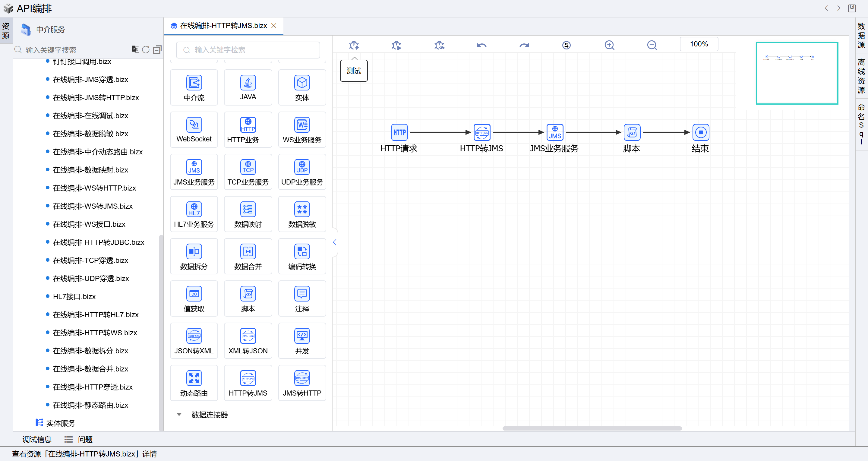
Task: Click the HTTP转JMS node on canvas
Action: (481, 132)
